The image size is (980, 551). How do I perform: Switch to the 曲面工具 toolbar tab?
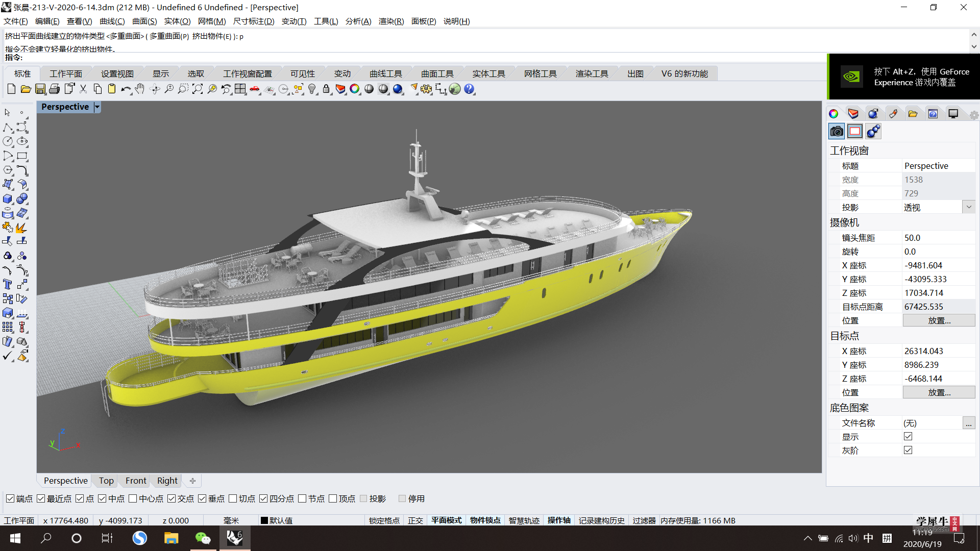[437, 74]
